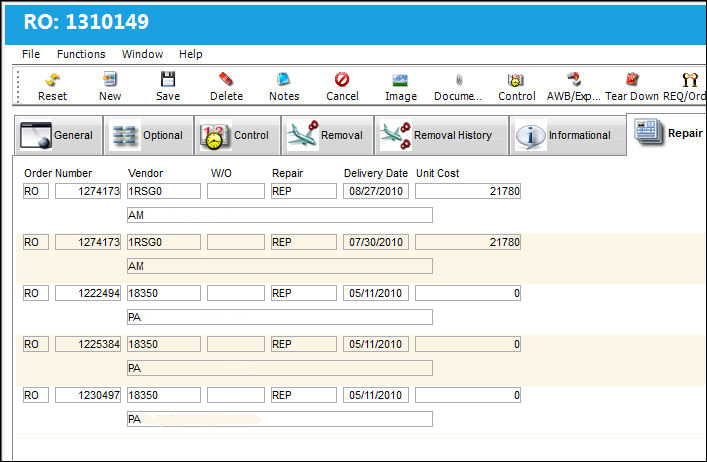
Task: Select the Optional tab
Action: [149, 135]
